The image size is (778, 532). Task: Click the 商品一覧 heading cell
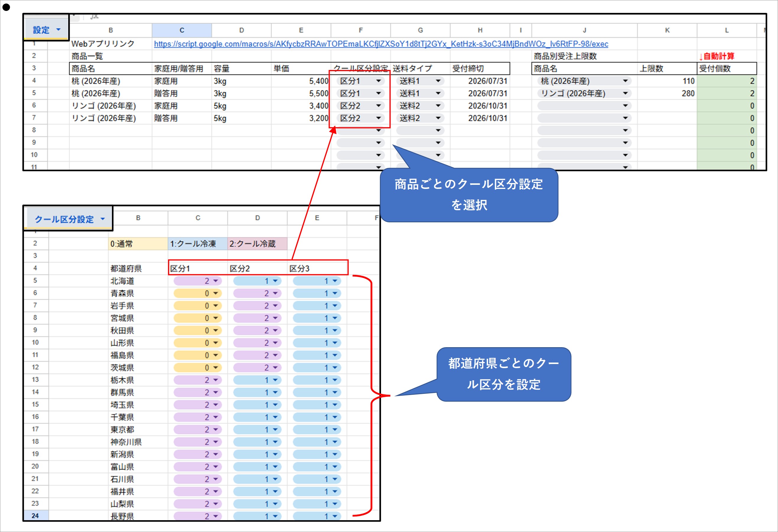click(x=110, y=56)
